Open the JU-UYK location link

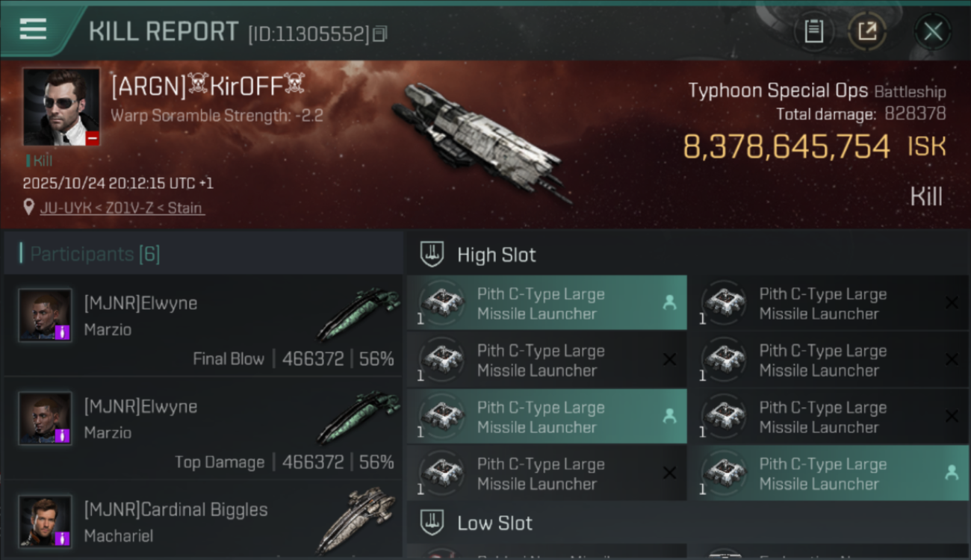click(x=122, y=208)
